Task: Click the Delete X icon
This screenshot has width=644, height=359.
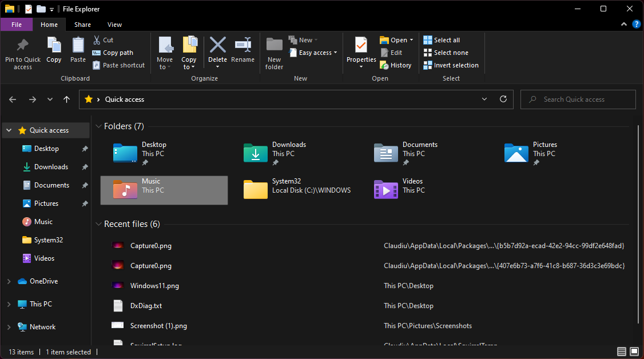Action: coord(218,45)
